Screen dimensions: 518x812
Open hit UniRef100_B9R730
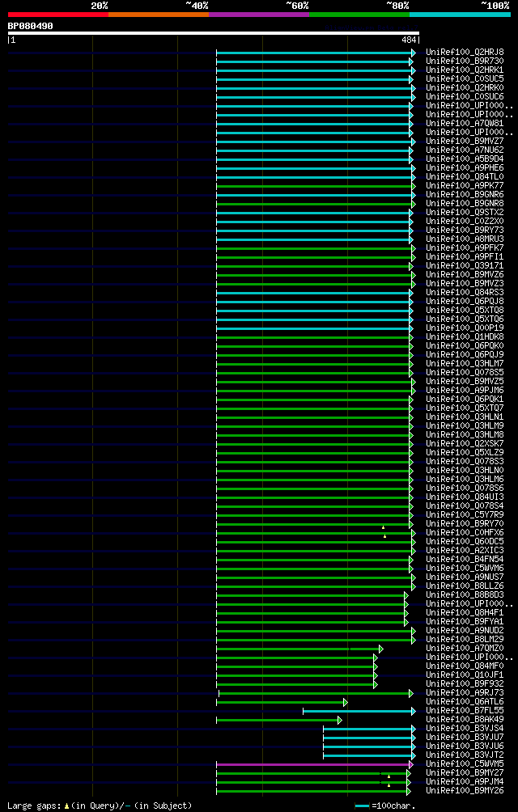click(465, 61)
